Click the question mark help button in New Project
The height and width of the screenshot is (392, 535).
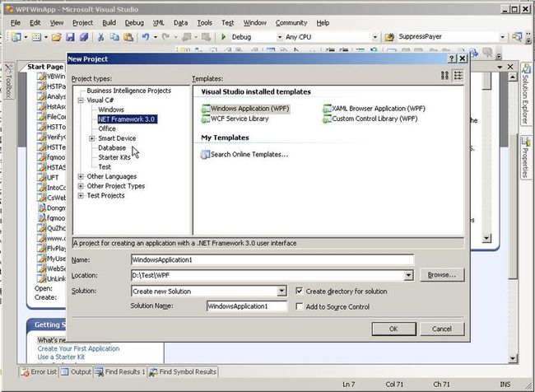452,58
